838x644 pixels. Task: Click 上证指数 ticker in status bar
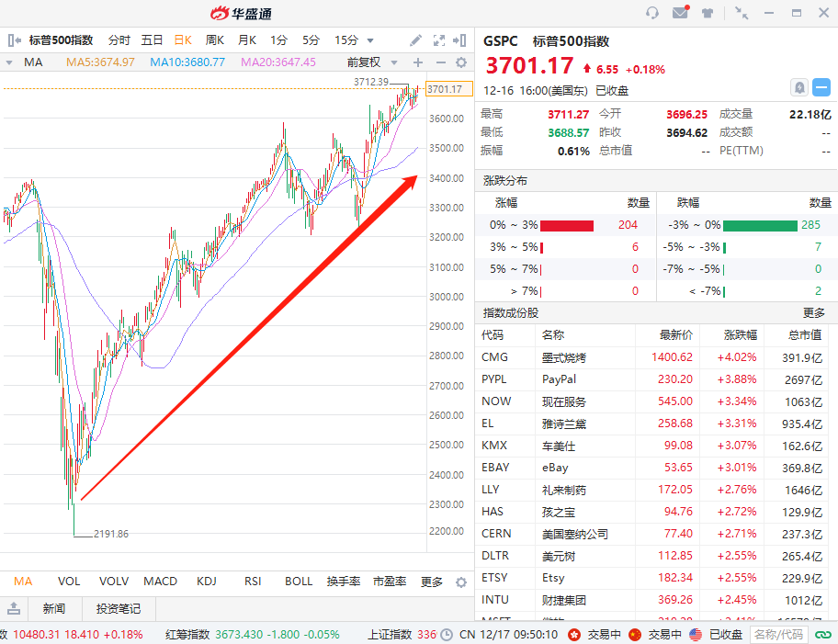click(x=402, y=635)
